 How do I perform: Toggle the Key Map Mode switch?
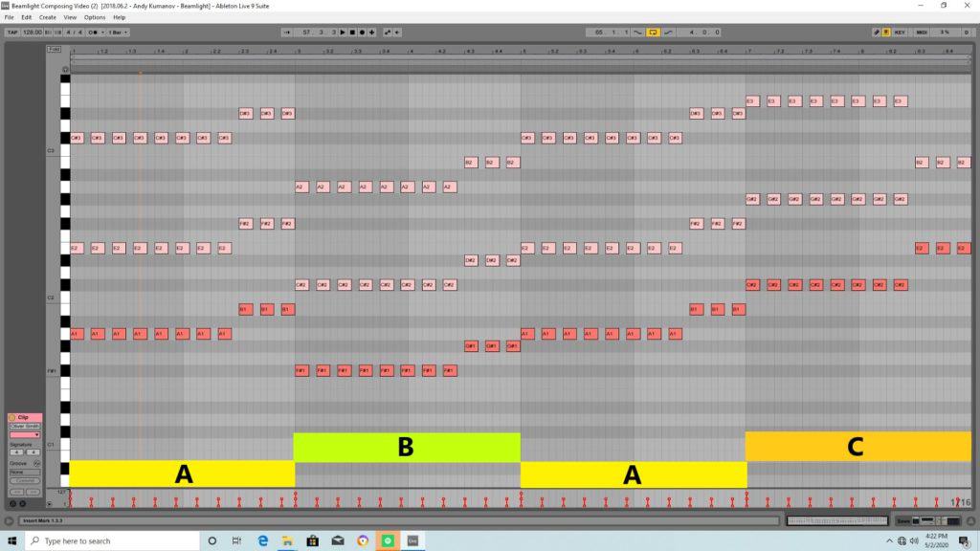[x=900, y=32]
